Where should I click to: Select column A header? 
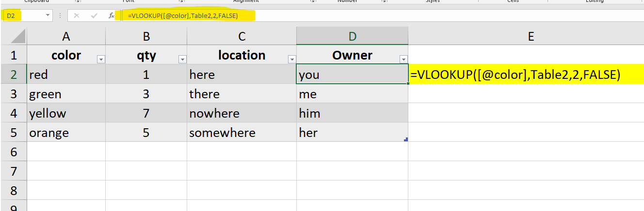pos(66,36)
